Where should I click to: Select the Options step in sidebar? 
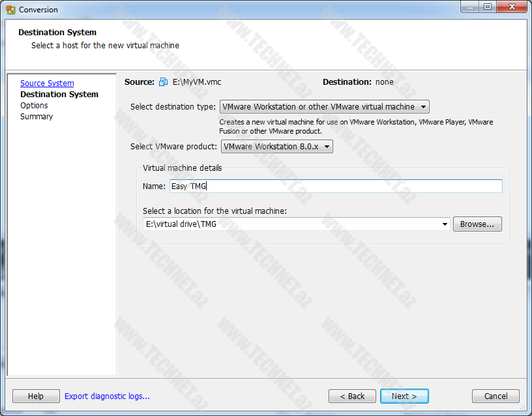click(34, 106)
